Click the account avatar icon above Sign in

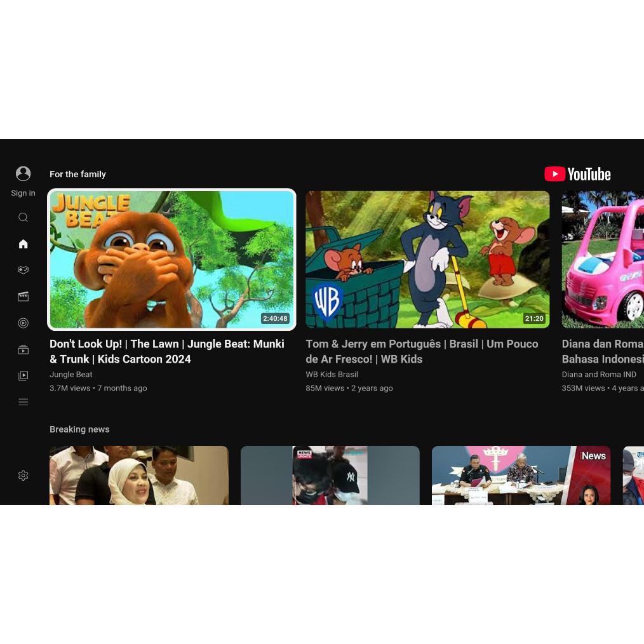23,173
